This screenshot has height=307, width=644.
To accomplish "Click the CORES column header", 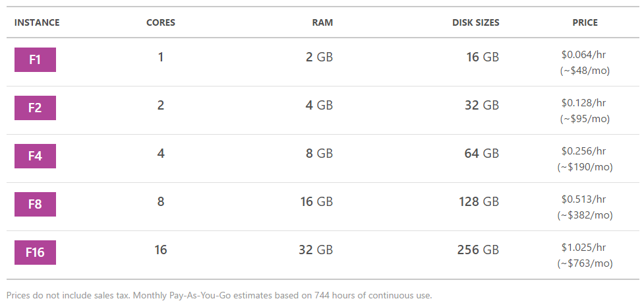I will [x=161, y=22].
